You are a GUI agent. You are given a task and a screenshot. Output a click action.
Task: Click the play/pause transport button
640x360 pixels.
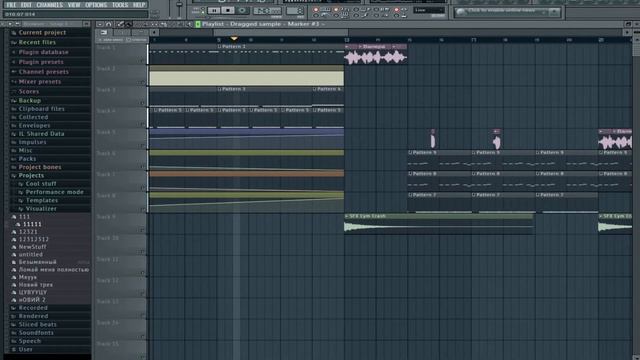(213, 11)
